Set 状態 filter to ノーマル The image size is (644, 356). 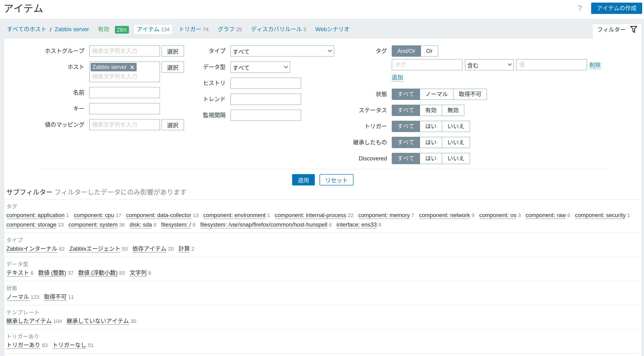coord(436,94)
